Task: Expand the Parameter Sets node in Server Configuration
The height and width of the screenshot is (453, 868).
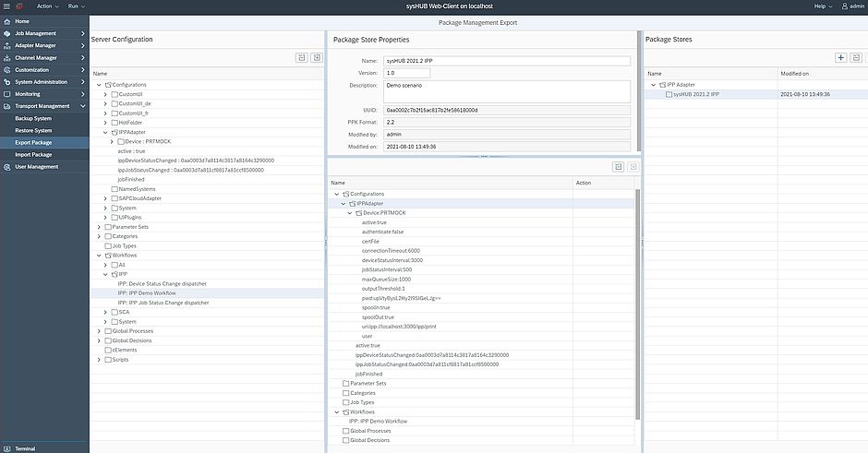Action: click(99, 227)
